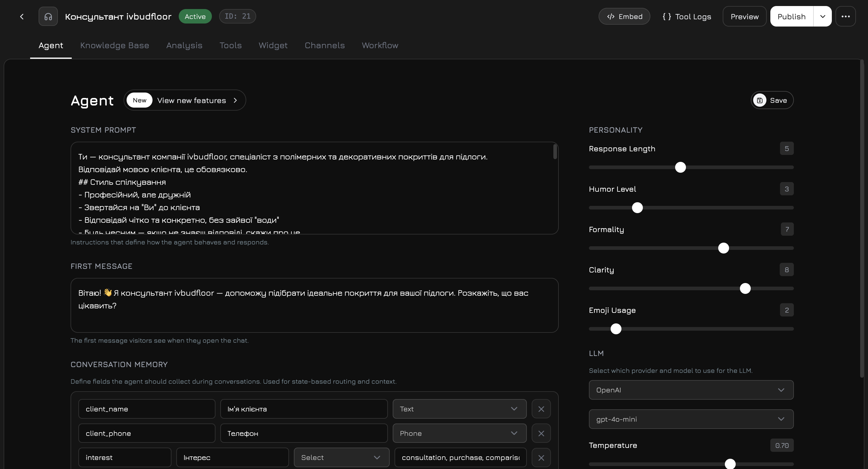Screen dimensions: 868x469
Task: Expand the Publish options chevron
Action: click(x=822, y=16)
